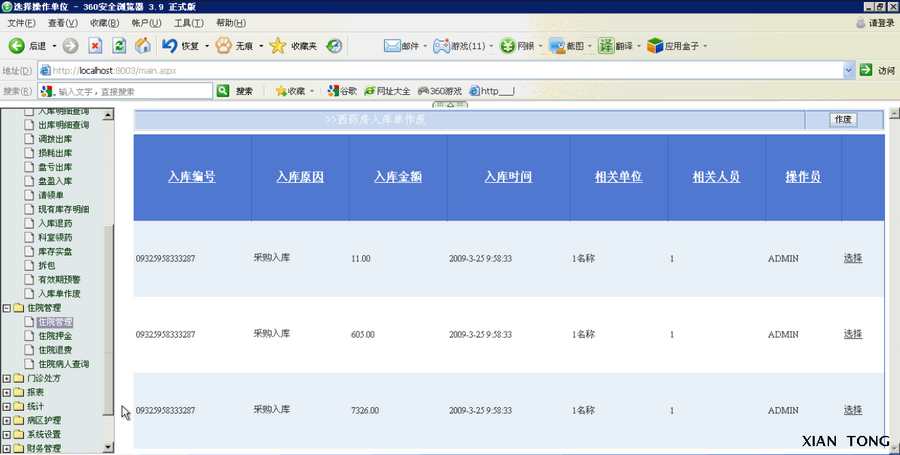The width and height of the screenshot is (900, 455).
Task: Open the Favorites star (收藏夹) icon
Action: click(278, 45)
